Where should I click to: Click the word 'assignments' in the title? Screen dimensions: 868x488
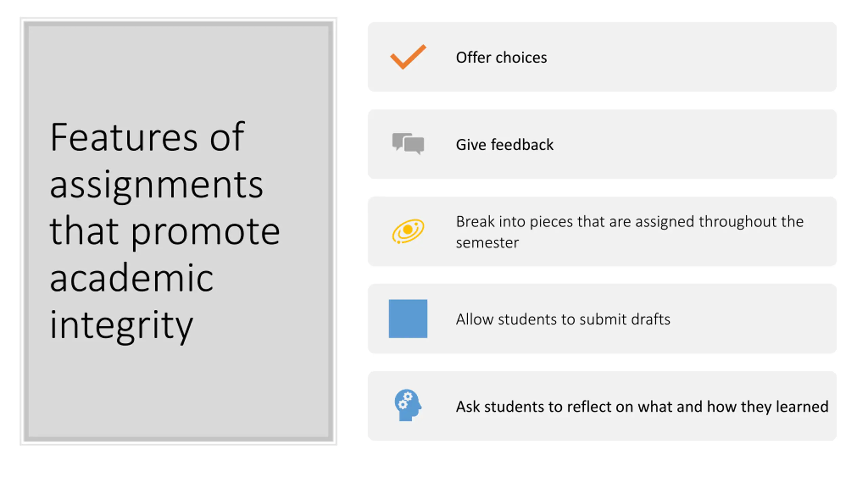point(156,186)
